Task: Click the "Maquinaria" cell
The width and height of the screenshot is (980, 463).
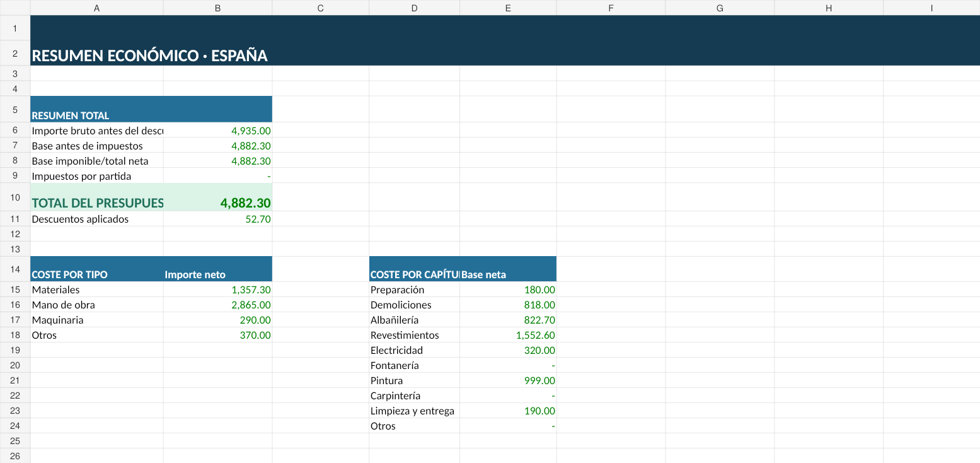Action: pos(97,320)
